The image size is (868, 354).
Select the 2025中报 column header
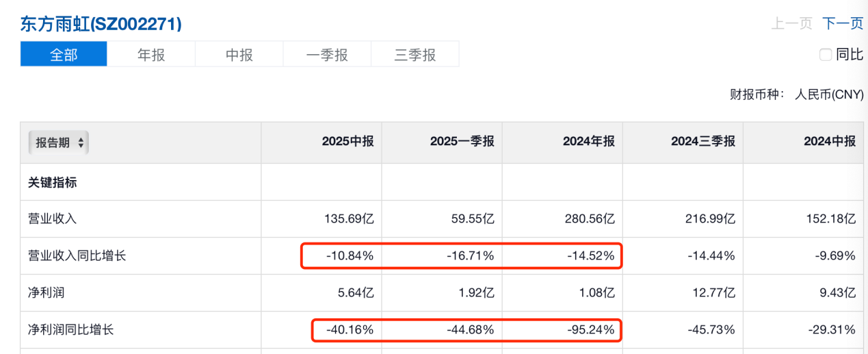[x=348, y=142]
